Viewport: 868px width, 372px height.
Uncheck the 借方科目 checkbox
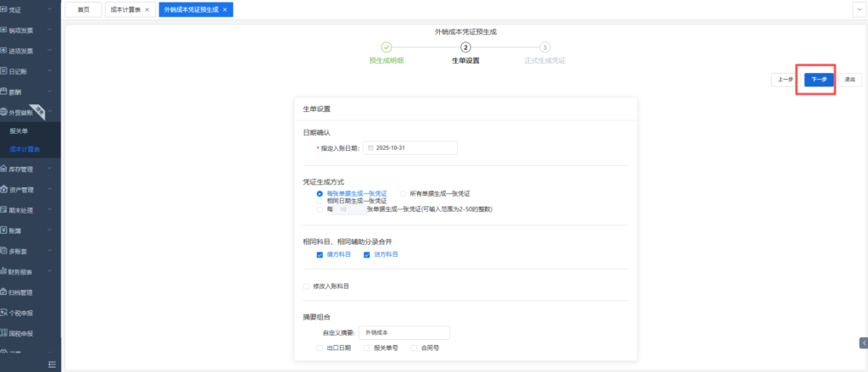click(319, 254)
